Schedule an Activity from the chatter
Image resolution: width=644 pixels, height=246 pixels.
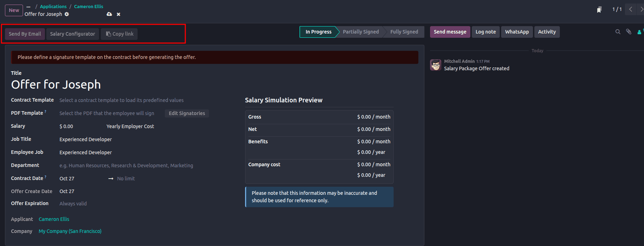547,32
